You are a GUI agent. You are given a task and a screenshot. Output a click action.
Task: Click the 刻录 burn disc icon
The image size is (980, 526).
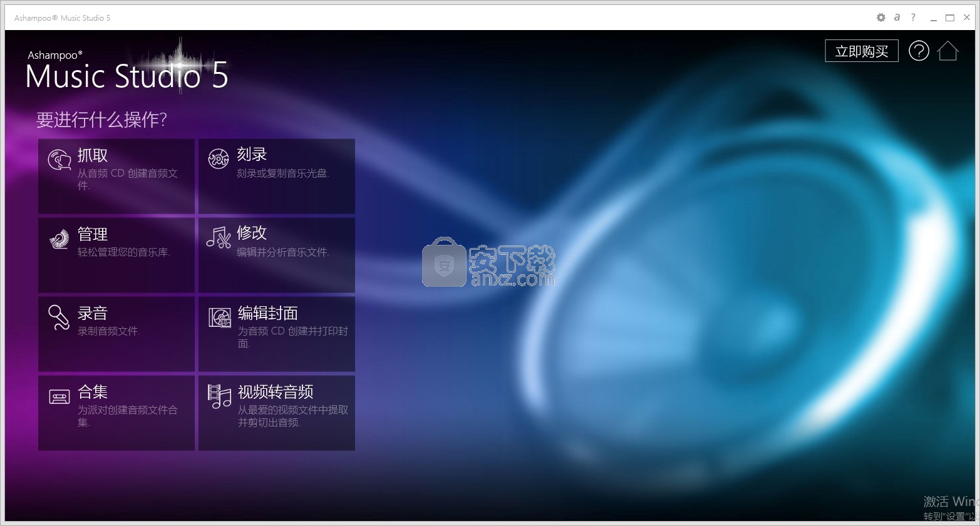click(x=219, y=159)
